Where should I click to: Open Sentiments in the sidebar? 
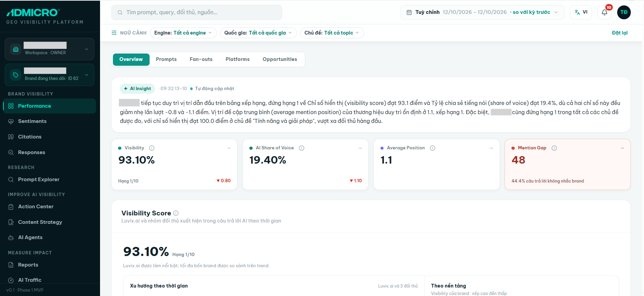pyautogui.click(x=50, y=121)
